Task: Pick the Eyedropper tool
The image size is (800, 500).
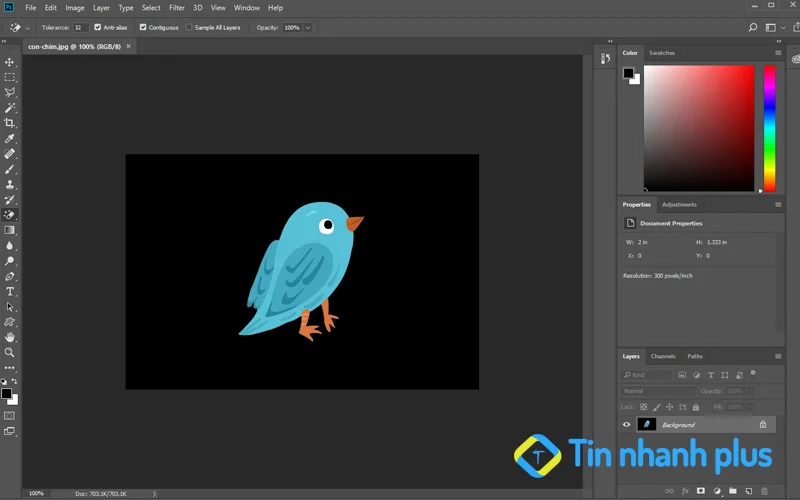Action: [10, 138]
